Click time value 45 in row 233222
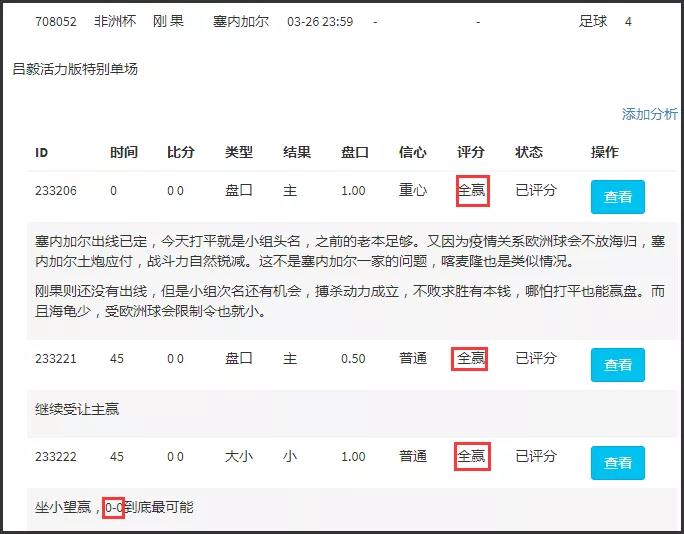The image size is (684, 534). pos(117,457)
